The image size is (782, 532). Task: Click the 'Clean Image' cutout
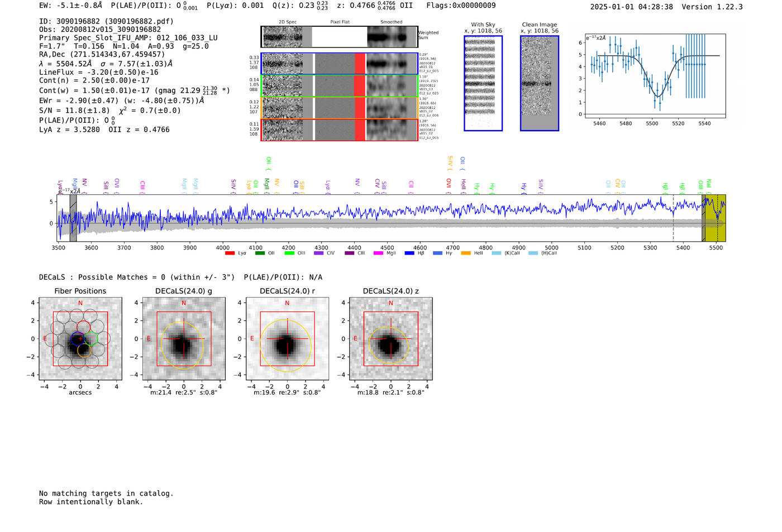coord(540,83)
